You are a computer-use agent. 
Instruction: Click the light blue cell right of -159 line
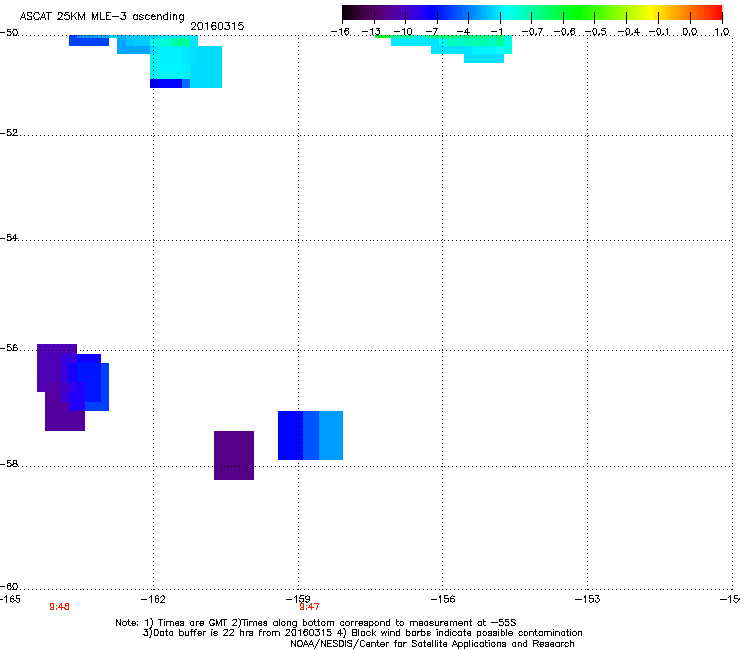coord(331,435)
